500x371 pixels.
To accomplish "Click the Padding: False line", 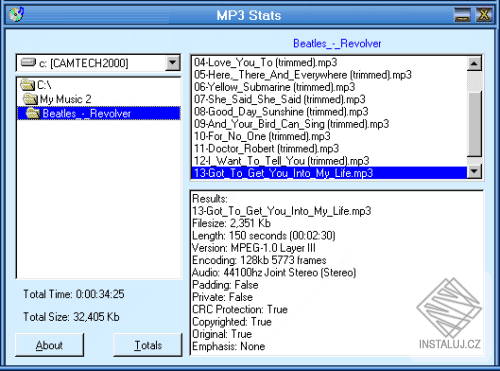I will pos(225,285).
